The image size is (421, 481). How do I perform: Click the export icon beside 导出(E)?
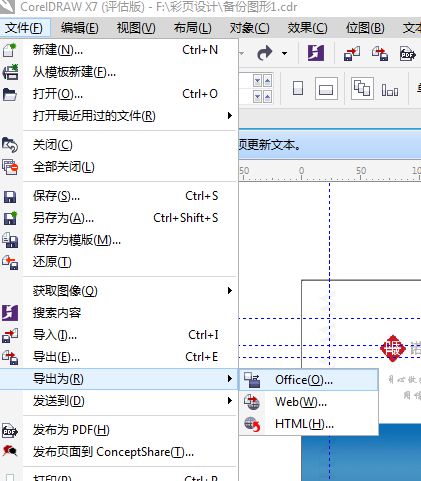(10, 357)
